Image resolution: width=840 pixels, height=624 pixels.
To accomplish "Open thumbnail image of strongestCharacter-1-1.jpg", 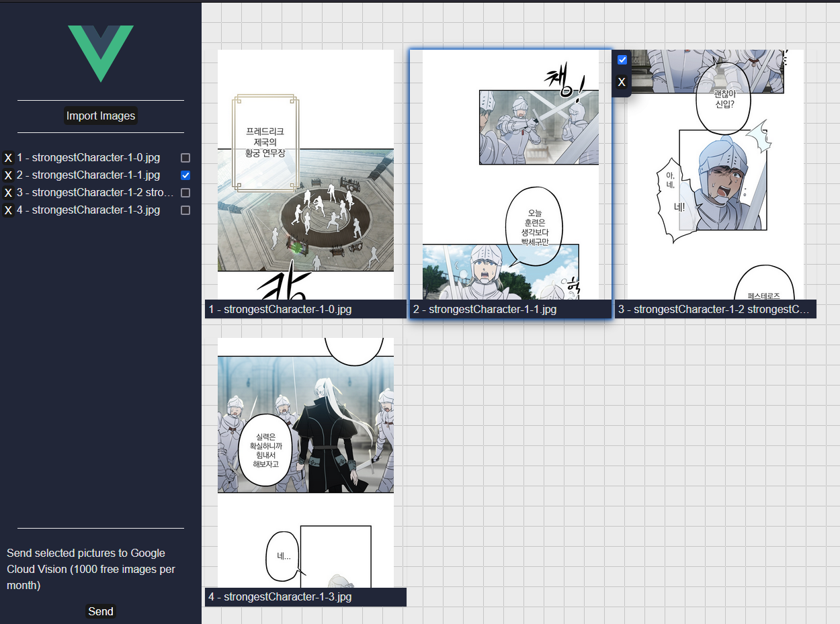I will (x=511, y=175).
